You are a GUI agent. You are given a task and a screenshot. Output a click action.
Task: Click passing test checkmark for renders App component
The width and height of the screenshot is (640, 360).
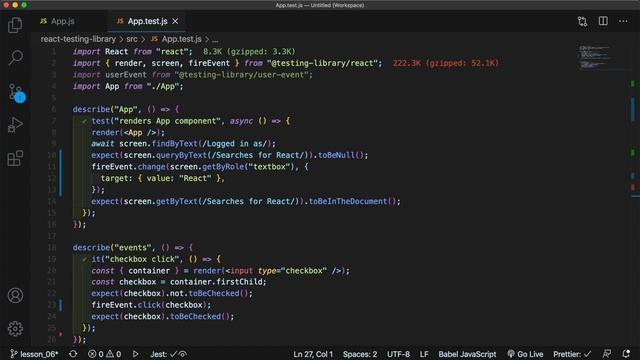(x=84, y=121)
